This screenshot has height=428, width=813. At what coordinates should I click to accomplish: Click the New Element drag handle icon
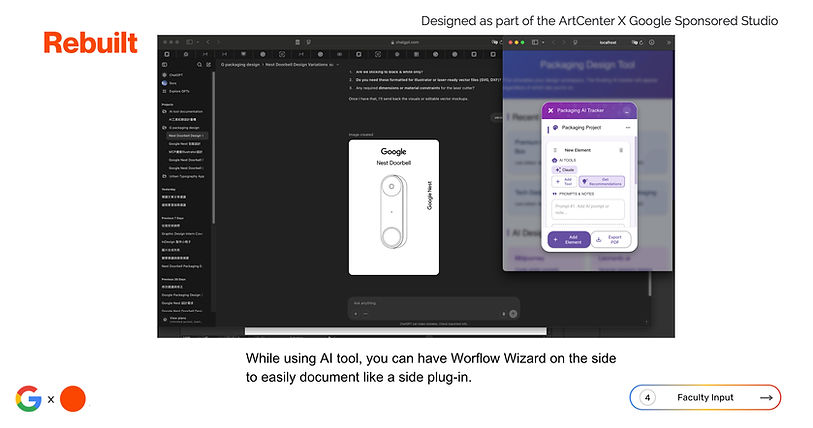[x=555, y=150]
